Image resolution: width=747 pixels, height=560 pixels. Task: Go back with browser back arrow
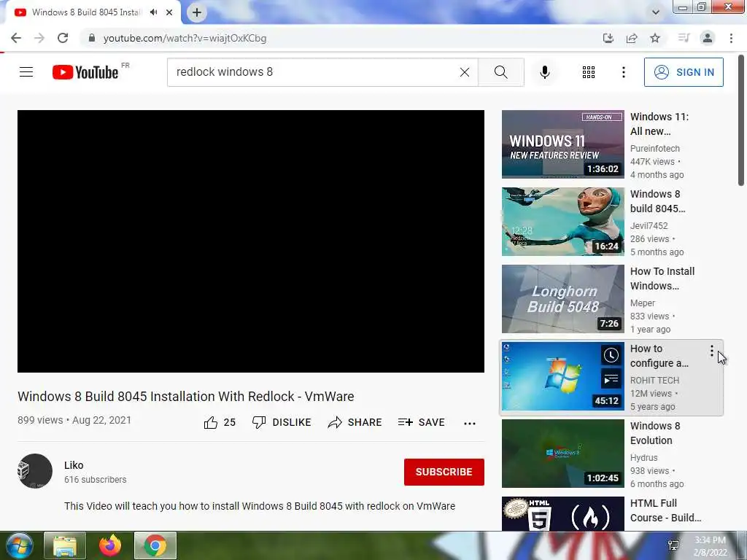point(16,38)
